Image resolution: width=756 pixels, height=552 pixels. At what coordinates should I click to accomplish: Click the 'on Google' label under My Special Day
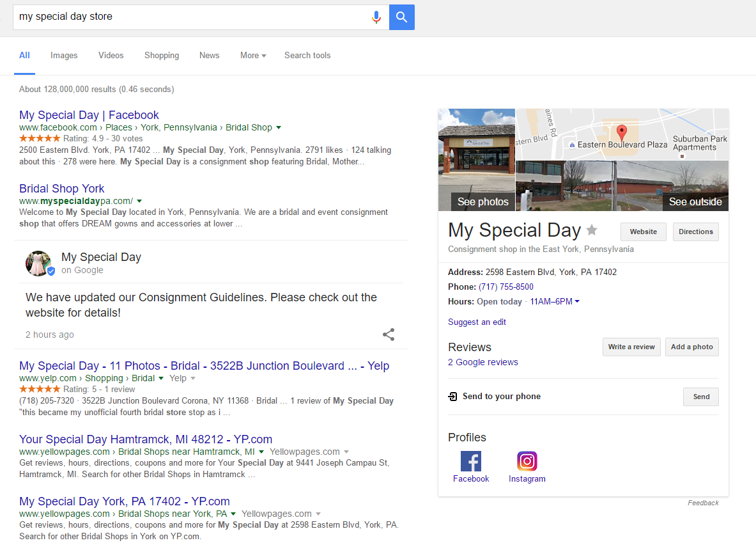82,270
